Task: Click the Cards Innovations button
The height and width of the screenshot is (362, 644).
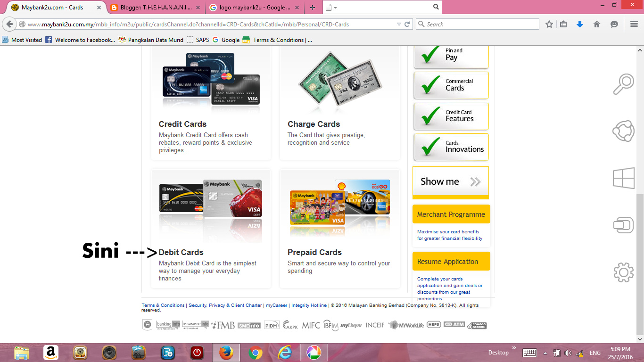Action: pos(451,147)
